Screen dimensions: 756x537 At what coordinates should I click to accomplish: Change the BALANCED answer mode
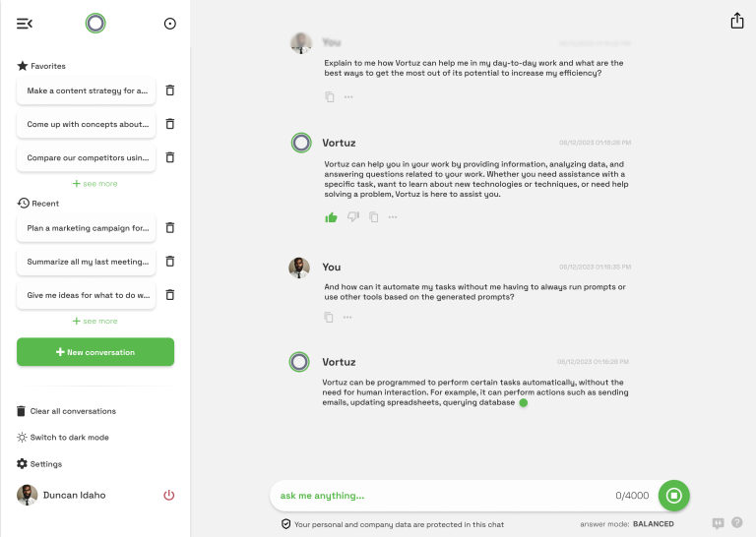654,524
